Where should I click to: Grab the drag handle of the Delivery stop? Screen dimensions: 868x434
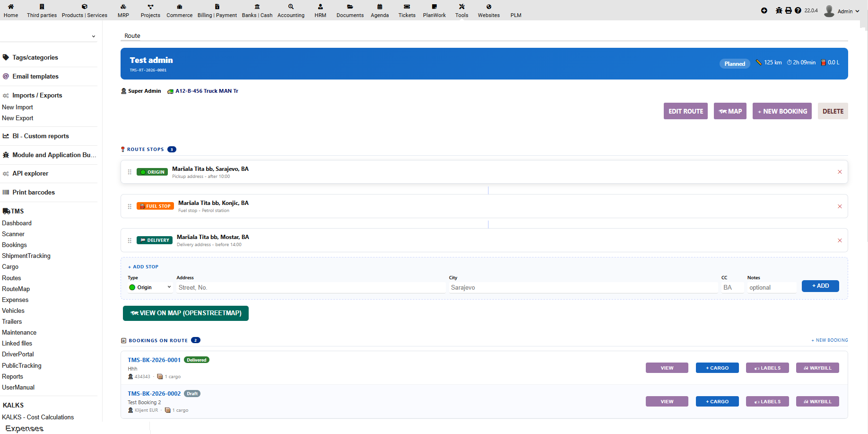130,240
